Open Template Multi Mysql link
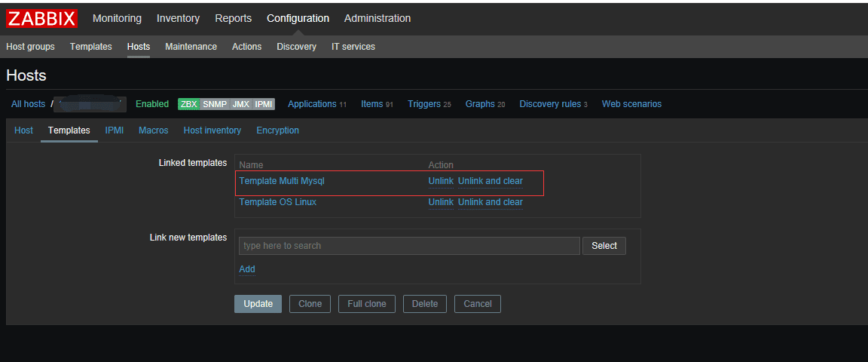Image resolution: width=868 pixels, height=362 pixels. 282,181
